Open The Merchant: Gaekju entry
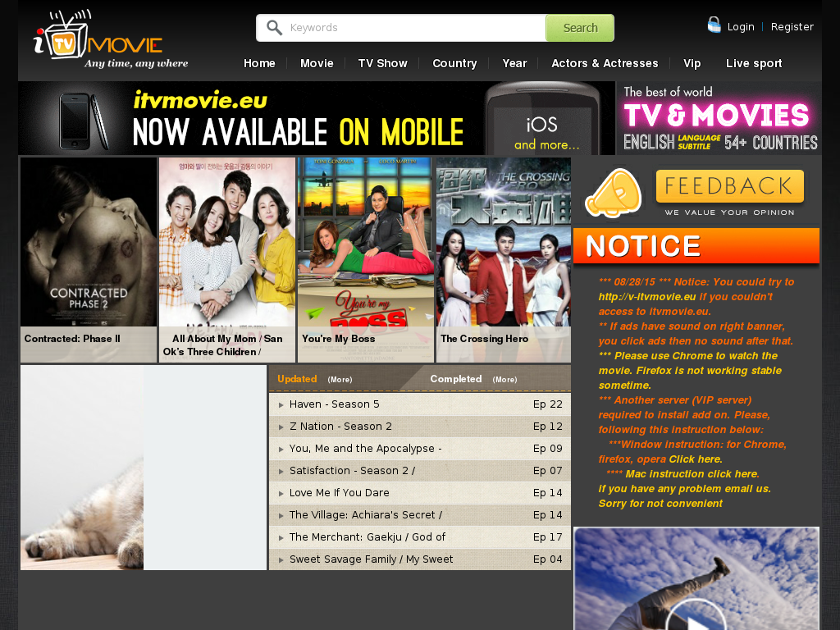 (367, 536)
